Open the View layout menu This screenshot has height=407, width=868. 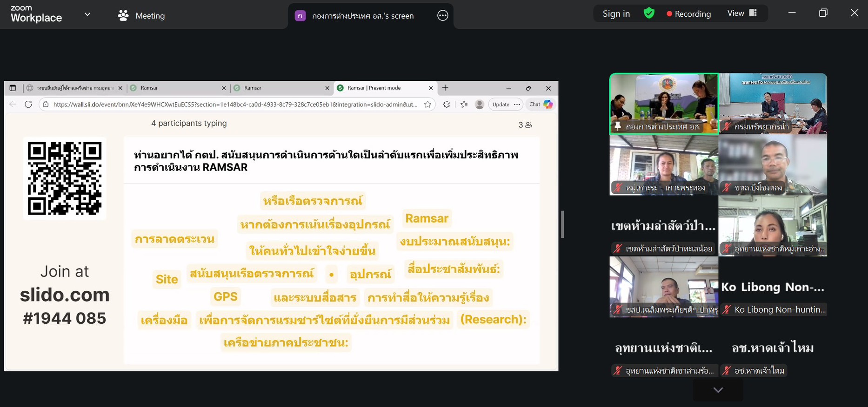click(x=742, y=13)
